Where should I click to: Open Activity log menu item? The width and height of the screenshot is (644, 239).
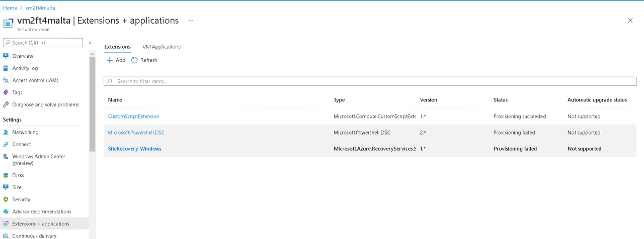pyautogui.click(x=25, y=68)
